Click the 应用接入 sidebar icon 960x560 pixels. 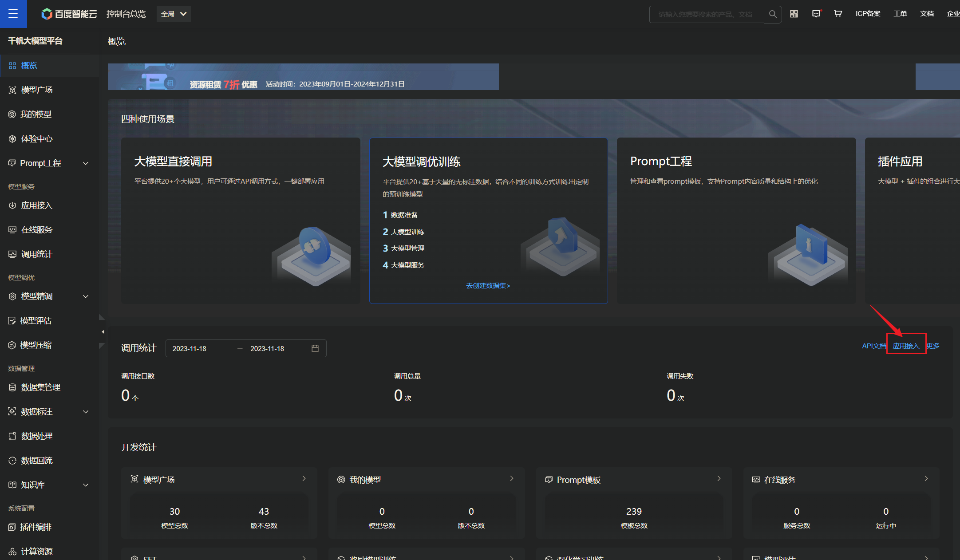pos(12,205)
